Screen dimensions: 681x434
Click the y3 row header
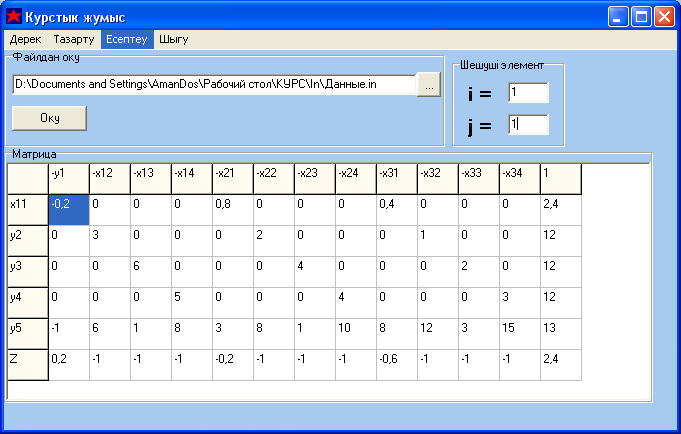pyautogui.click(x=28, y=272)
